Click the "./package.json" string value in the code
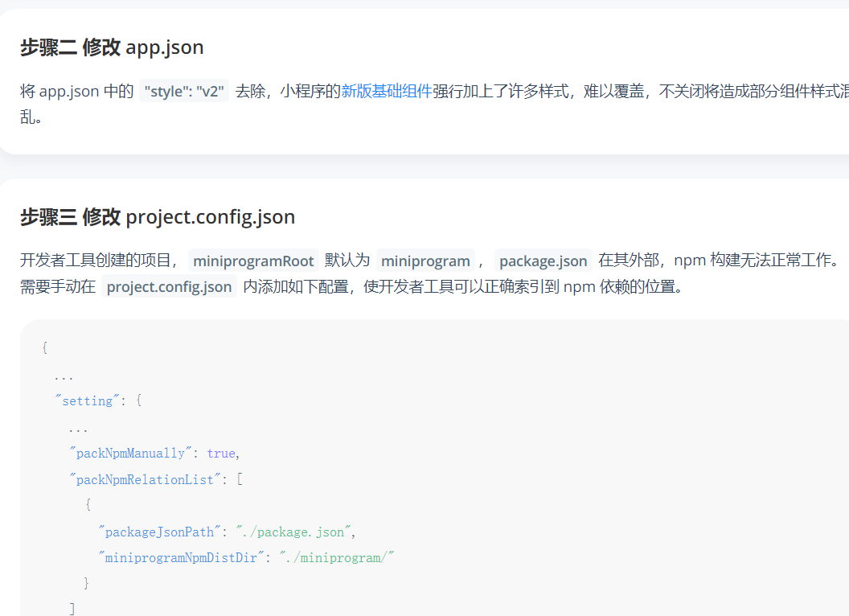This screenshot has height=616, width=849. pos(293,532)
